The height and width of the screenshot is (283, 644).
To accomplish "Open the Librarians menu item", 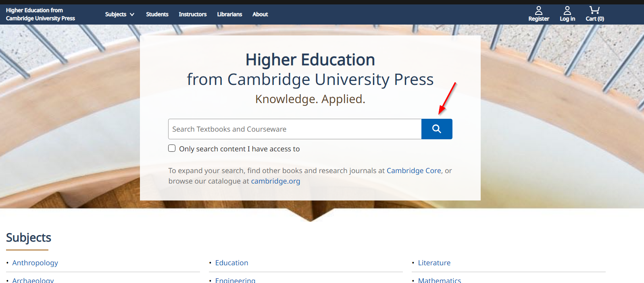I will [x=229, y=14].
